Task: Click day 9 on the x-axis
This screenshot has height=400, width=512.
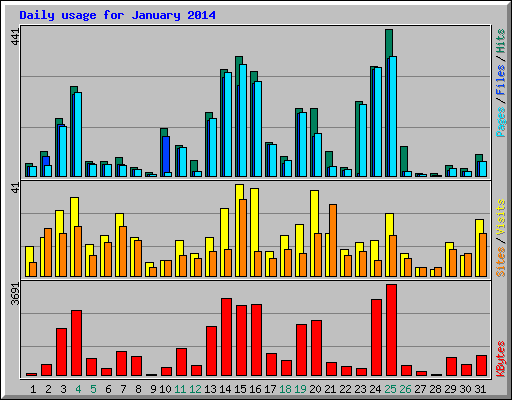Action: click(x=153, y=389)
